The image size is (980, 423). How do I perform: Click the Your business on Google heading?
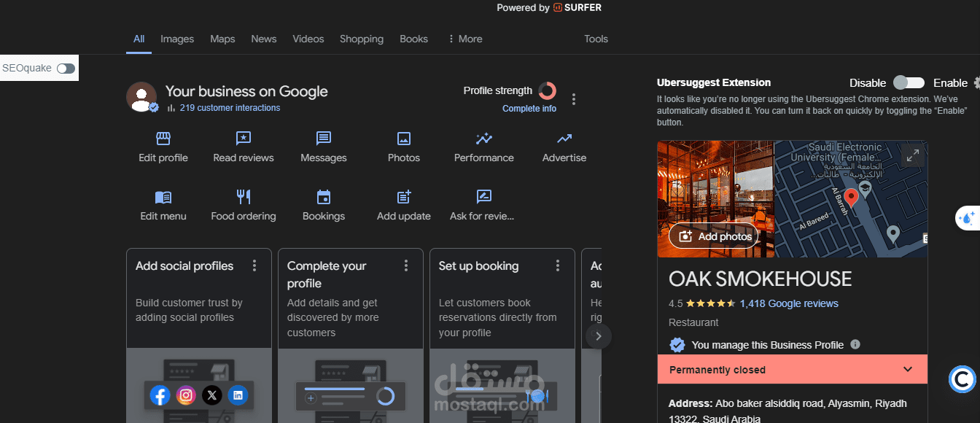(246, 91)
